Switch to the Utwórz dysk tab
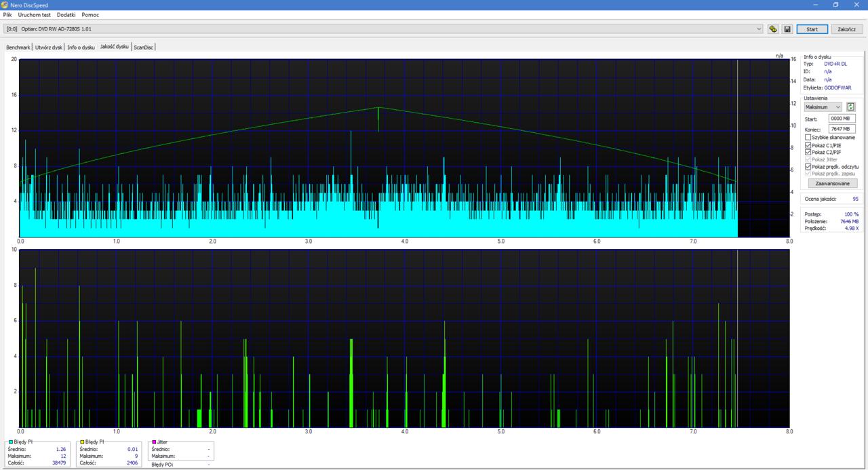The width and height of the screenshot is (868, 470). [49, 47]
